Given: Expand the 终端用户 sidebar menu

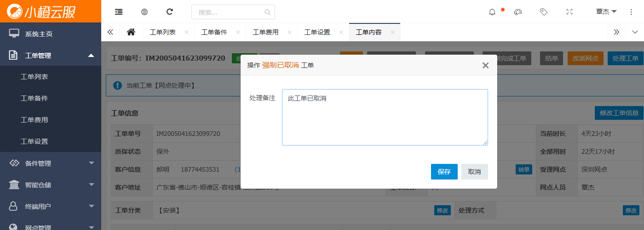Looking at the screenshot, I should tap(51, 206).
